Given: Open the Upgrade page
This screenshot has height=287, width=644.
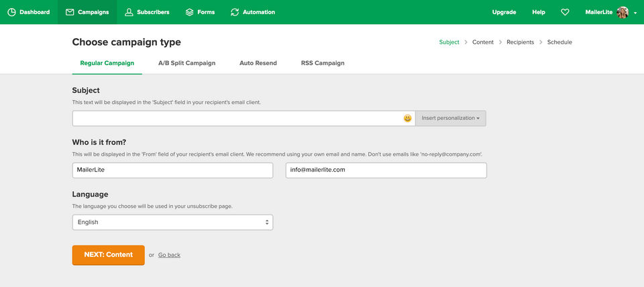Looking at the screenshot, I should tap(504, 12).
